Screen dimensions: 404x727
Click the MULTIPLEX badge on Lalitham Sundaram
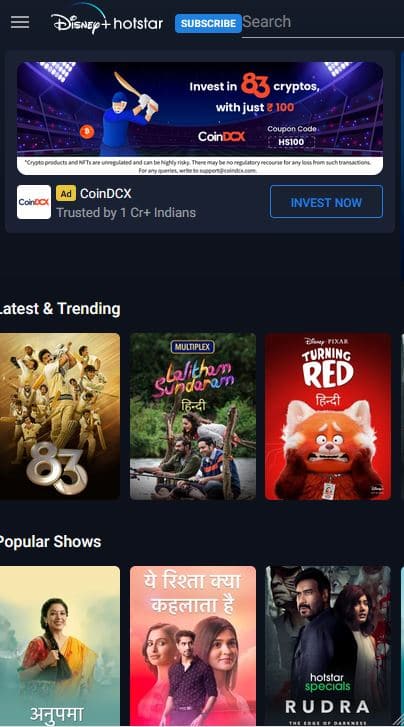tap(192, 347)
